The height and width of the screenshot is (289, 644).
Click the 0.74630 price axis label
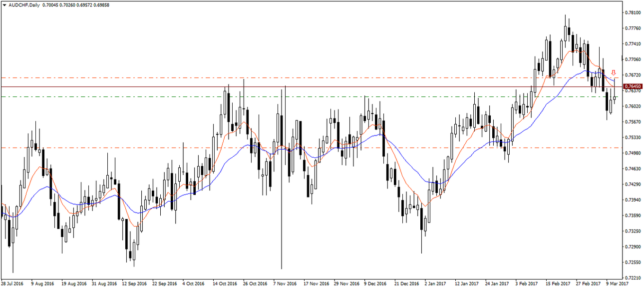633,168
